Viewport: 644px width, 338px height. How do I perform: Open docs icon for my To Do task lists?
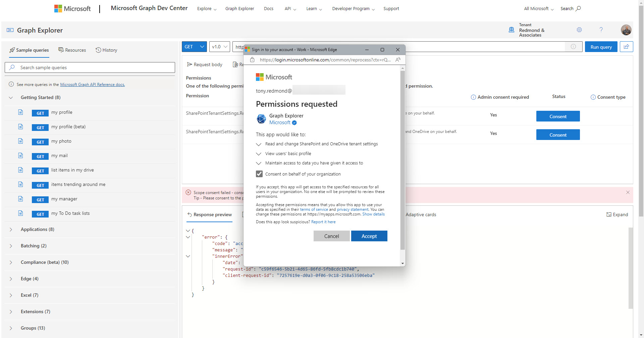(x=20, y=213)
